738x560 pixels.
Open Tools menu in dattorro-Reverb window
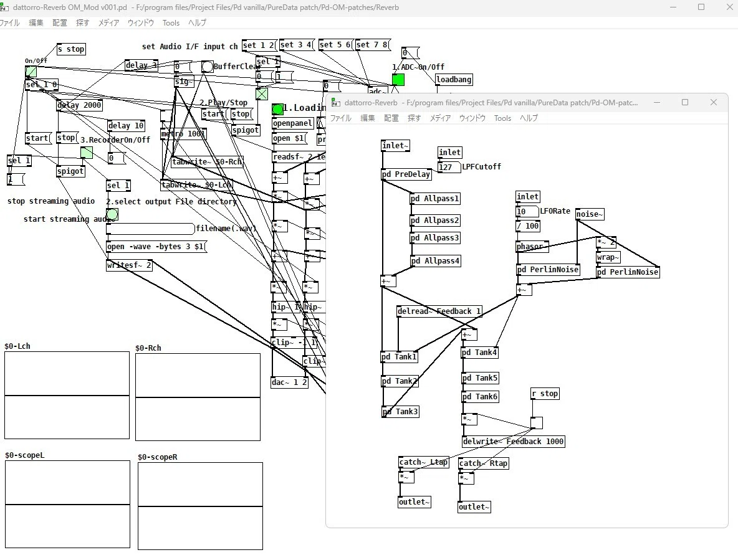click(502, 118)
